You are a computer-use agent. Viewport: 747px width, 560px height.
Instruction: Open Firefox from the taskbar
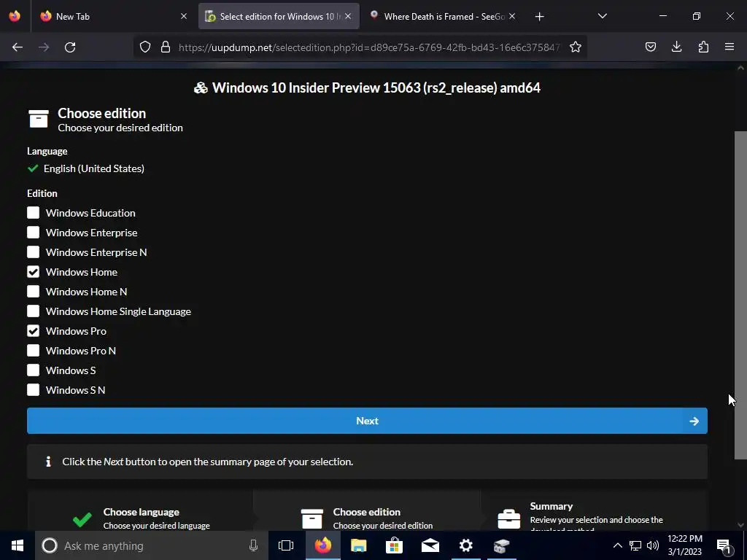pos(322,545)
